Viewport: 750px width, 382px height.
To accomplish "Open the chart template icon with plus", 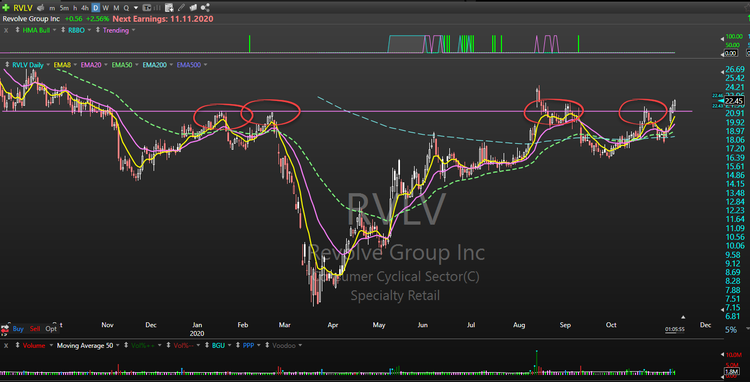I will coord(169,8).
